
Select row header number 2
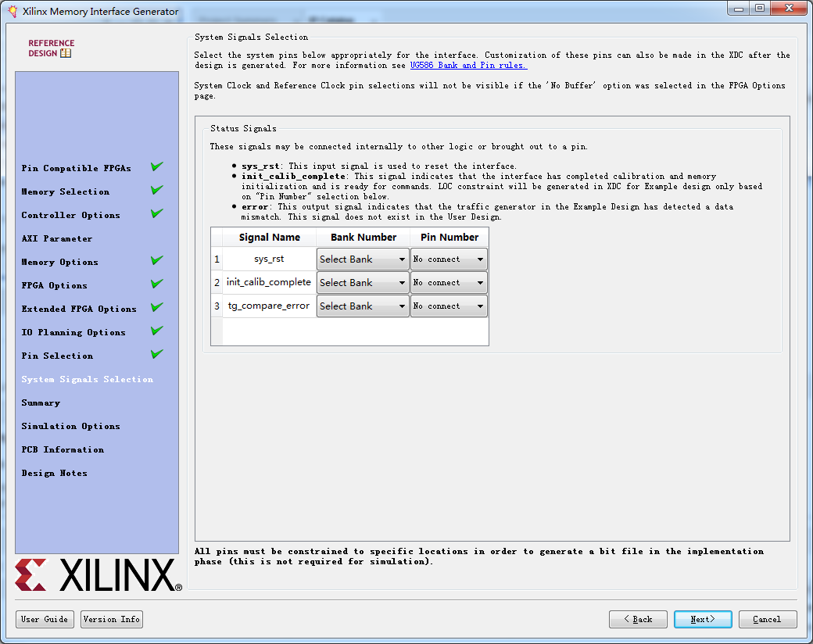pos(217,283)
